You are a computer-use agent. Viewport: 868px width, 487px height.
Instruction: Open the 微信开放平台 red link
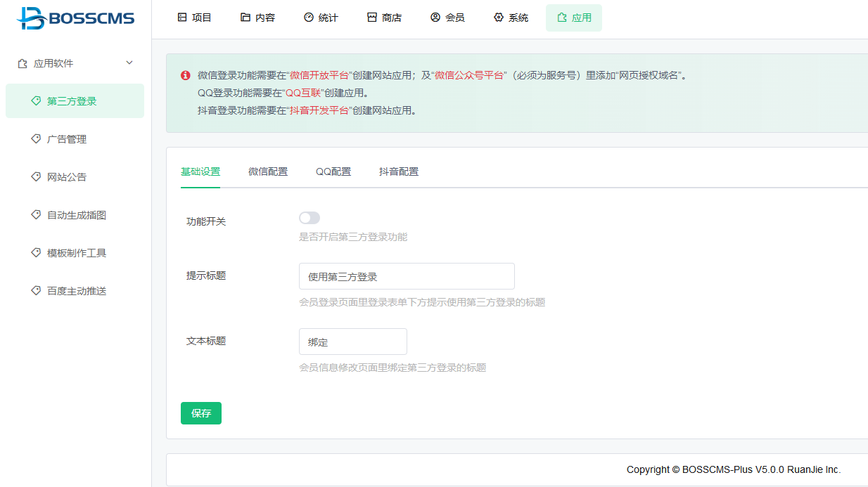pos(319,75)
